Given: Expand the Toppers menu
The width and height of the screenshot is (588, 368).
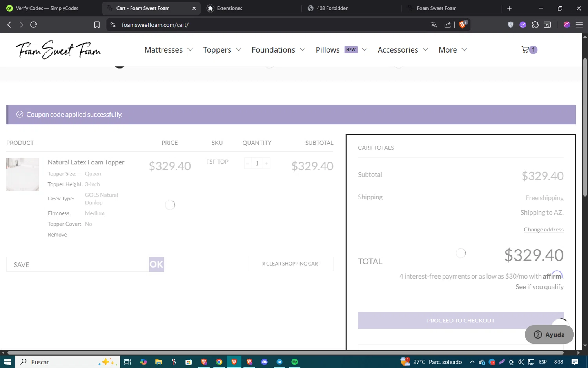Looking at the screenshot, I should click(222, 50).
